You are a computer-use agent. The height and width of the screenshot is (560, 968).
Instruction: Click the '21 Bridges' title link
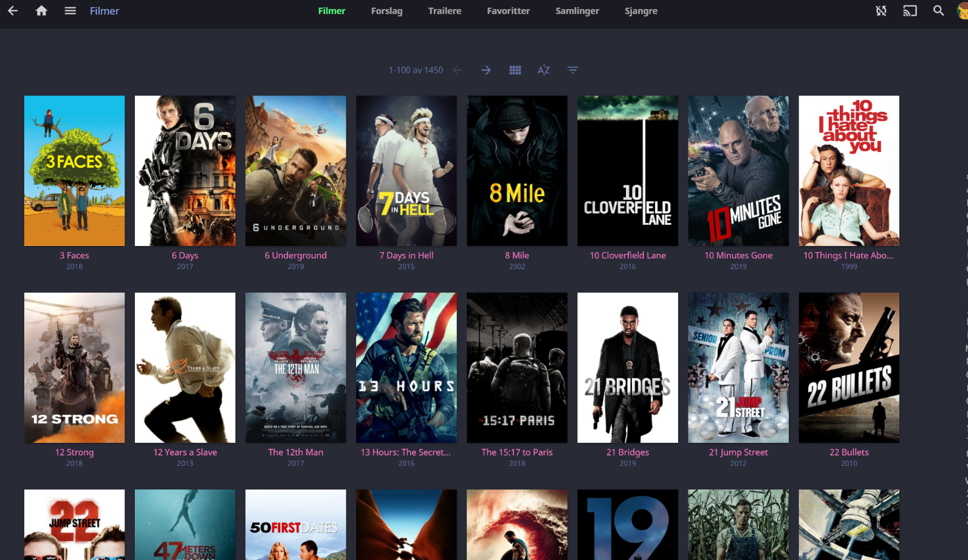coord(628,452)
